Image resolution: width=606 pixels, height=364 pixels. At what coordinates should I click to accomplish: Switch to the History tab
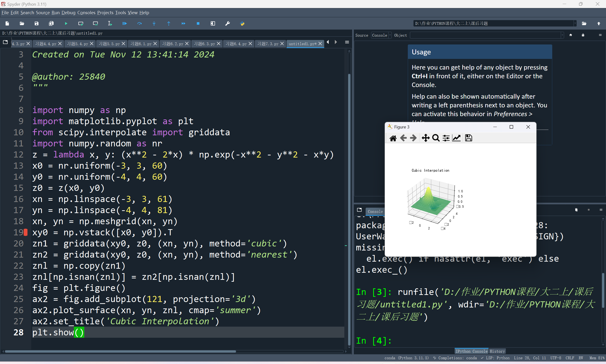(497, 351)
